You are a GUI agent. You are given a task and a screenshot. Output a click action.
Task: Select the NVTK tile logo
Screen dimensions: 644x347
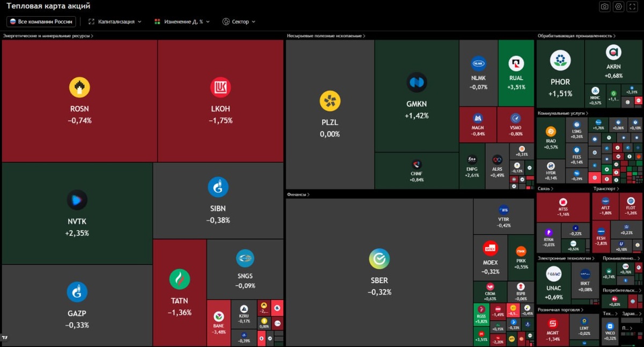pyautogui.click(x=77, y=200)
